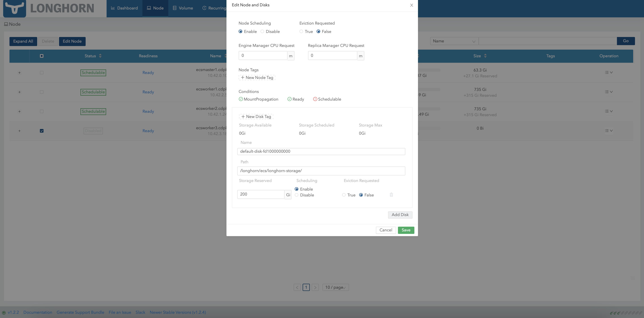The width and height of the screenshot is (644, 318).
Task: Click the Size column sort arrows
Action: pos(485,56)
